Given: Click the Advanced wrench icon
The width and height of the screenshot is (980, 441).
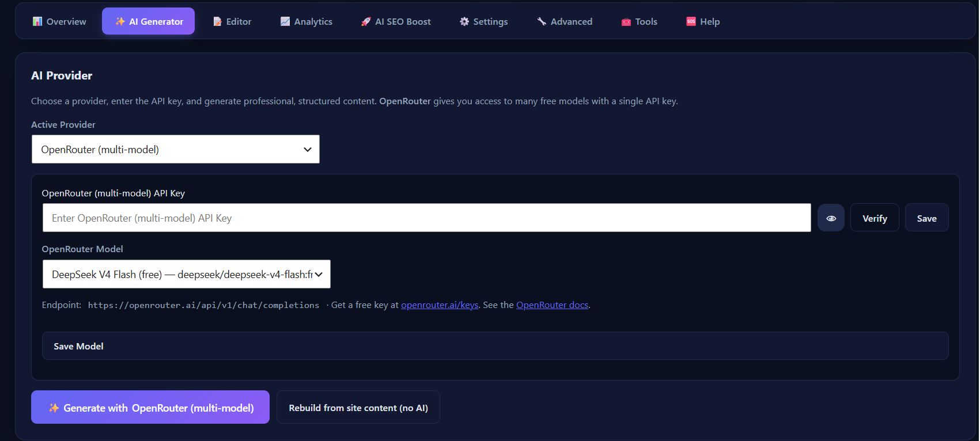Looking at the screenshot, I should (x=542, y=21).
